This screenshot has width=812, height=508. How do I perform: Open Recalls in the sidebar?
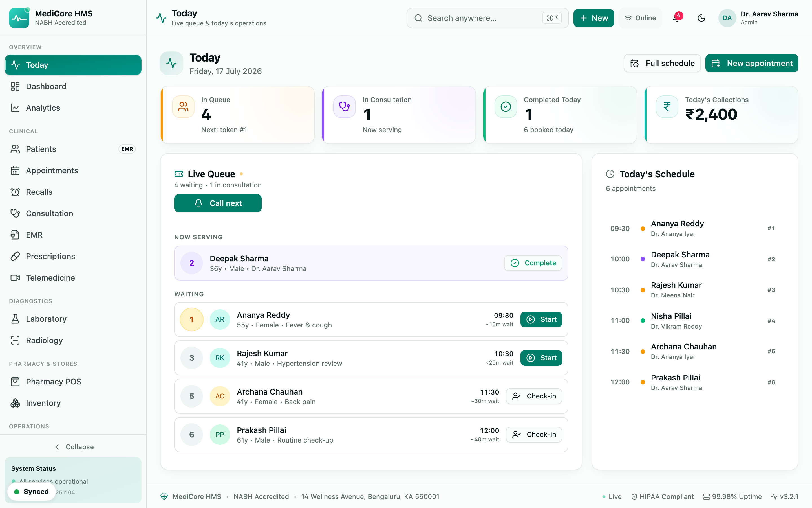point(73,192)
